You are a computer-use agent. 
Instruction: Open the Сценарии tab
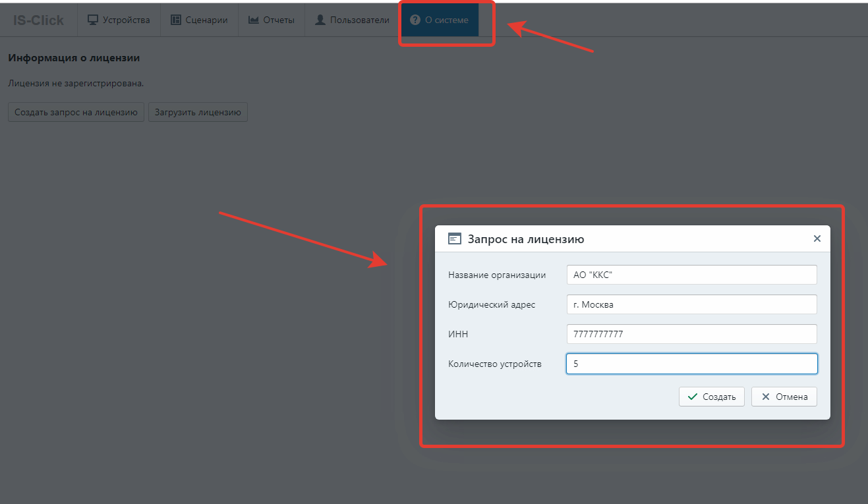199,20
